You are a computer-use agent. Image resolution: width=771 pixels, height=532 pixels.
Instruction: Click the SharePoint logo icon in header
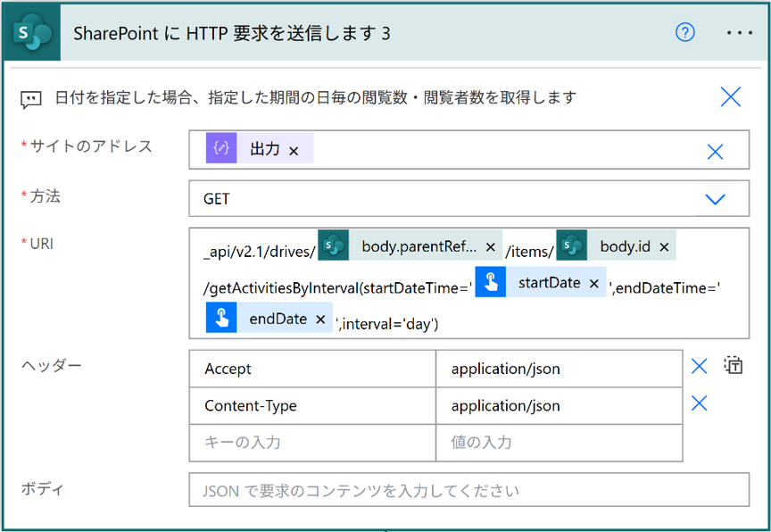[30, 33]
